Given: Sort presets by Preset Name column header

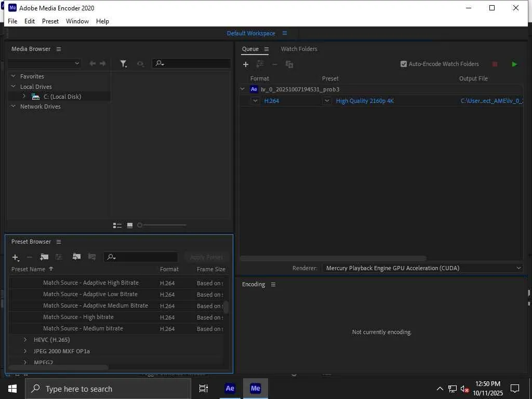Looking at the screenshot, I should tap(28, 270).
